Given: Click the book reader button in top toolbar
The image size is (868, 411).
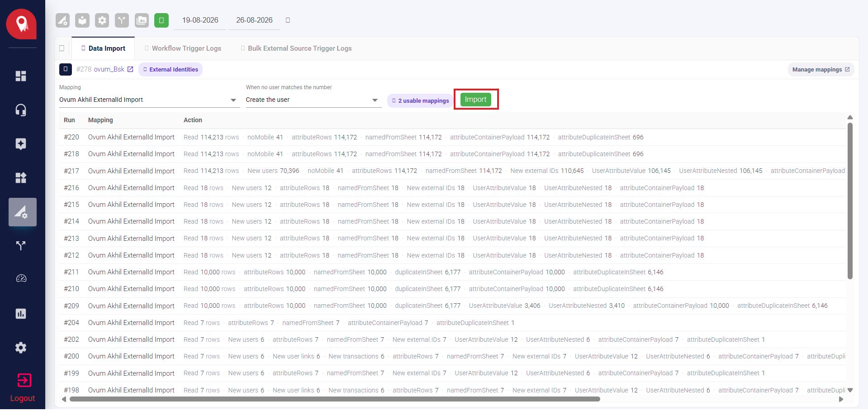Looking at the screenshot, I should [x=82, y=20].
